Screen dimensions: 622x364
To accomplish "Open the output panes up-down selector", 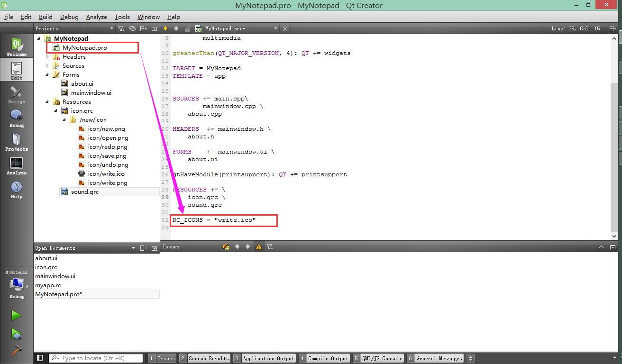I will point(470,358).
